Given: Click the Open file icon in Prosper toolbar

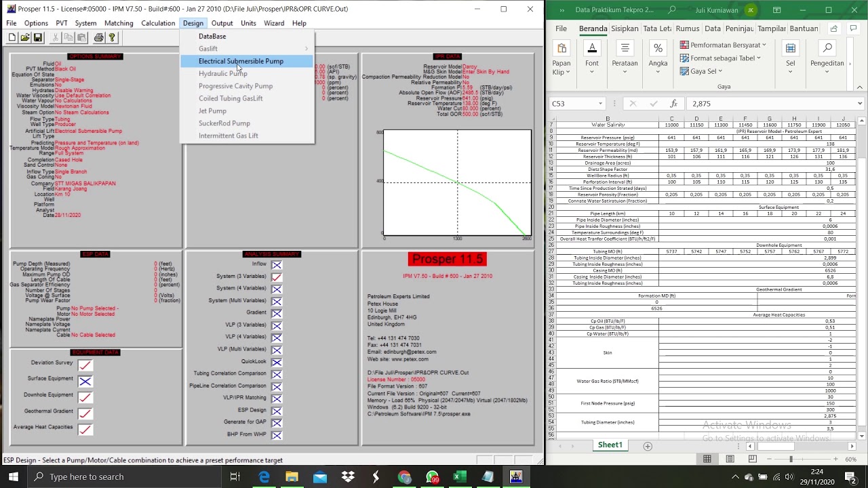Looking at the screenshot, I should click(x=25, y=38).
